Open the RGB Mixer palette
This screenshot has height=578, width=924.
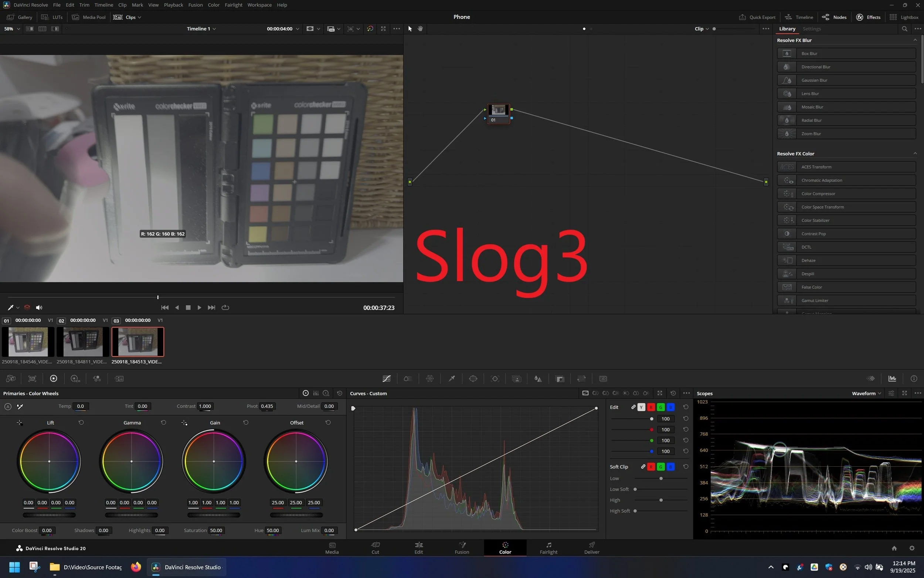(x=97, y=378)
